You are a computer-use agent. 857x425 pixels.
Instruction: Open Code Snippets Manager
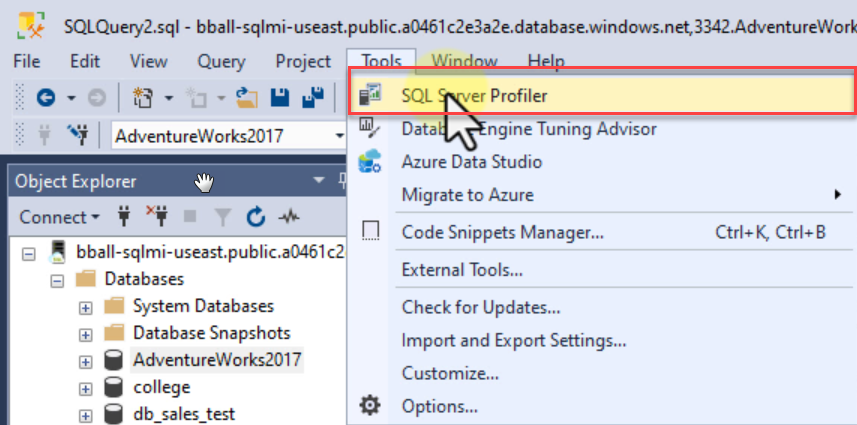pos(602,233)
